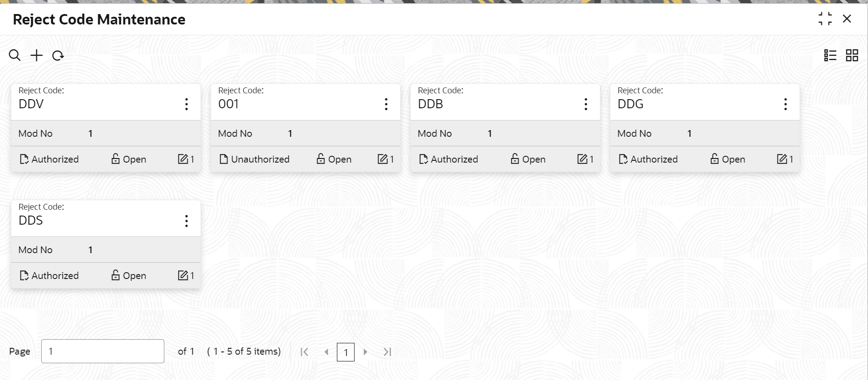Expand the kebab menu for DDB

pos(586,104)
